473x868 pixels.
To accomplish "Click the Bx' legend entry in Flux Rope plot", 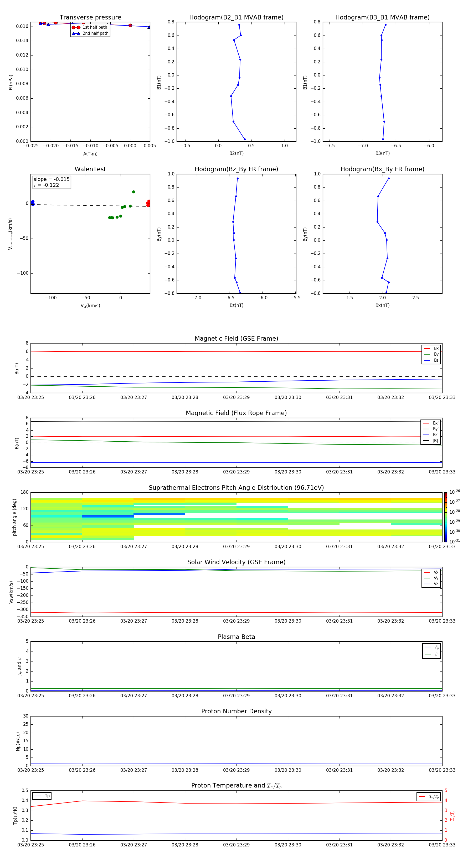I will click(x=431, y=423).
